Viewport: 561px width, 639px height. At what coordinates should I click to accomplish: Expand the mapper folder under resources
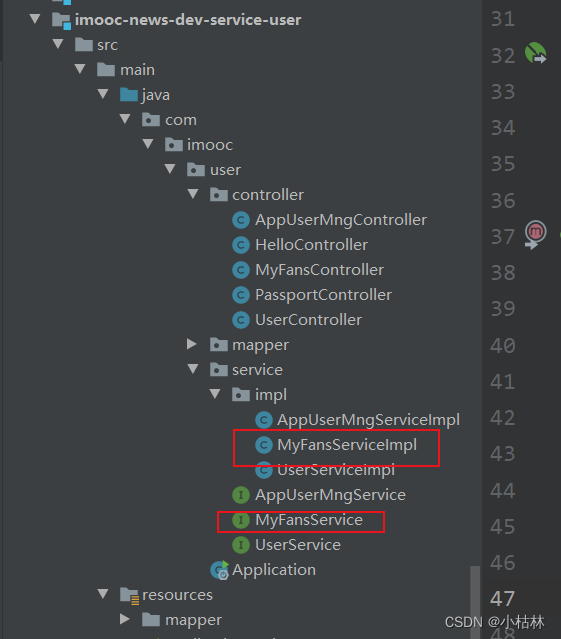(x=125, y=619)
